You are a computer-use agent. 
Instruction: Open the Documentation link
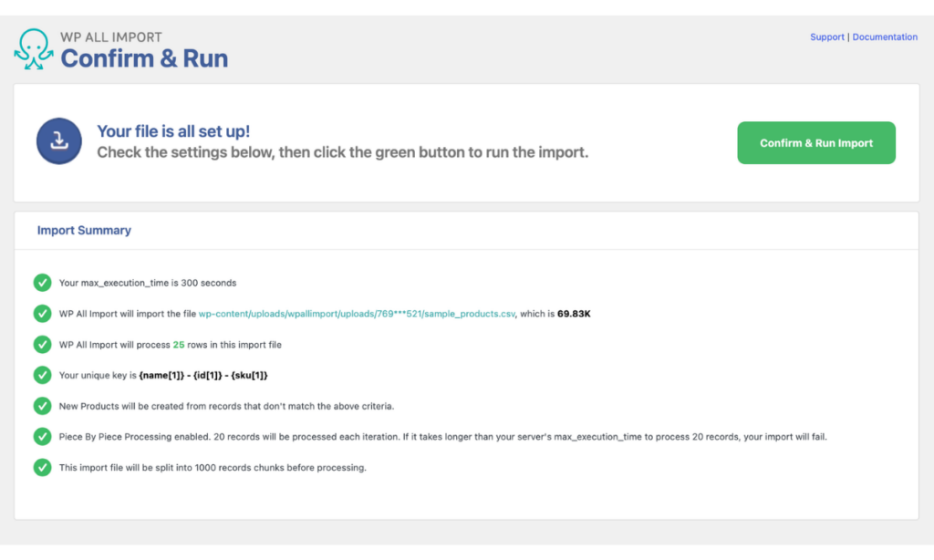[885, 36]
